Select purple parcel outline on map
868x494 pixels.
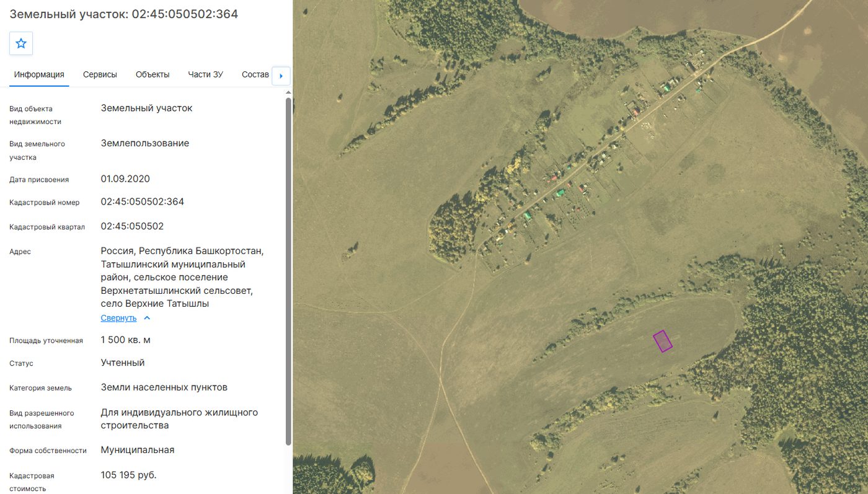pyautogui.click(x=663, y=341)
